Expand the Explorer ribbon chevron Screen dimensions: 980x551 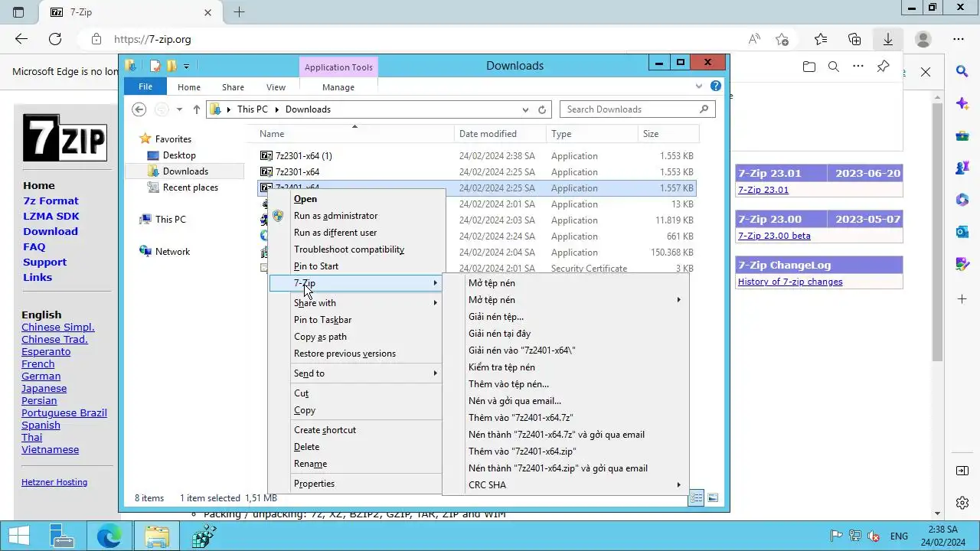tap(698, 86)
